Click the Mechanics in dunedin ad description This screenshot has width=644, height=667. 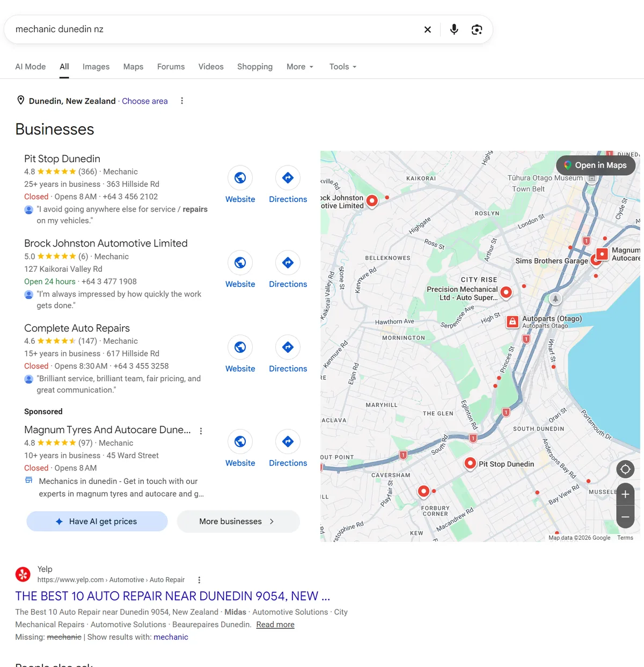(x=121, y=488)
